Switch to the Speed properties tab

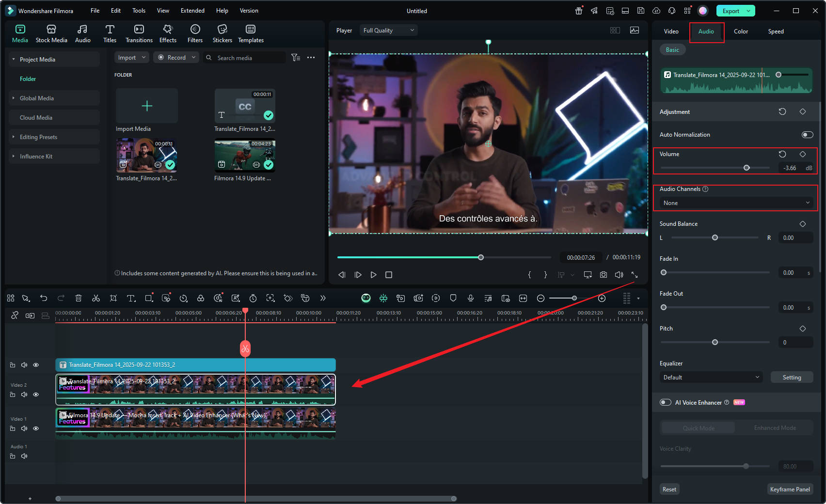point(776,31)
